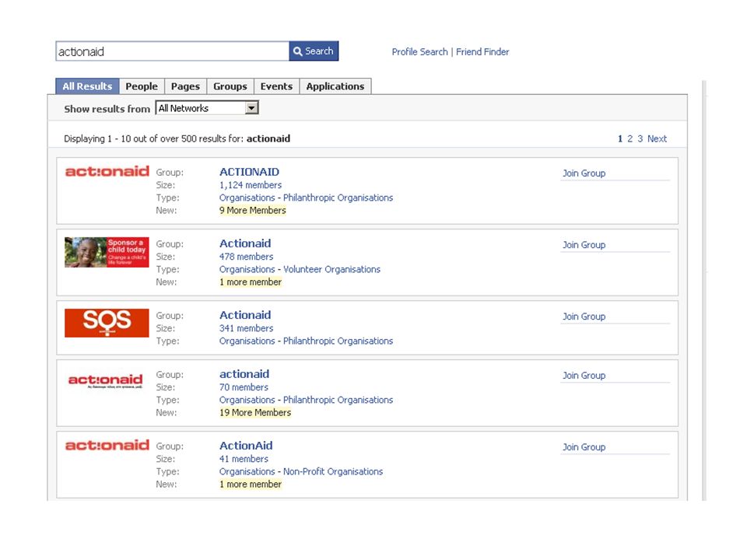The image size is (747, 560).
Task: Expand the All Networks dropdown
Action: [x=207, y=108]
